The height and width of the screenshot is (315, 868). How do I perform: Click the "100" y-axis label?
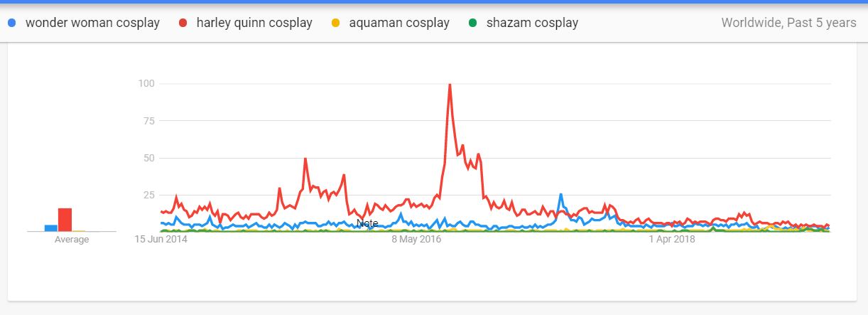[147, 84]
